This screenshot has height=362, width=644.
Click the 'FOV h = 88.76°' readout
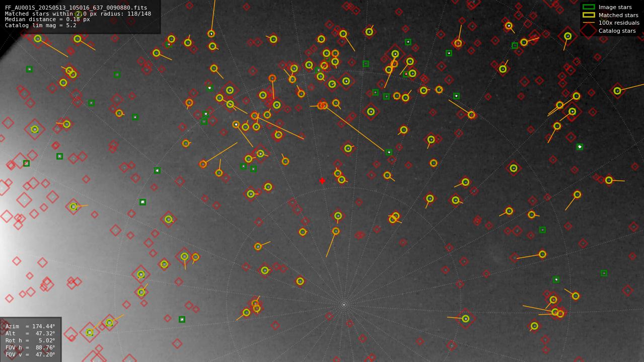[30, 347]
